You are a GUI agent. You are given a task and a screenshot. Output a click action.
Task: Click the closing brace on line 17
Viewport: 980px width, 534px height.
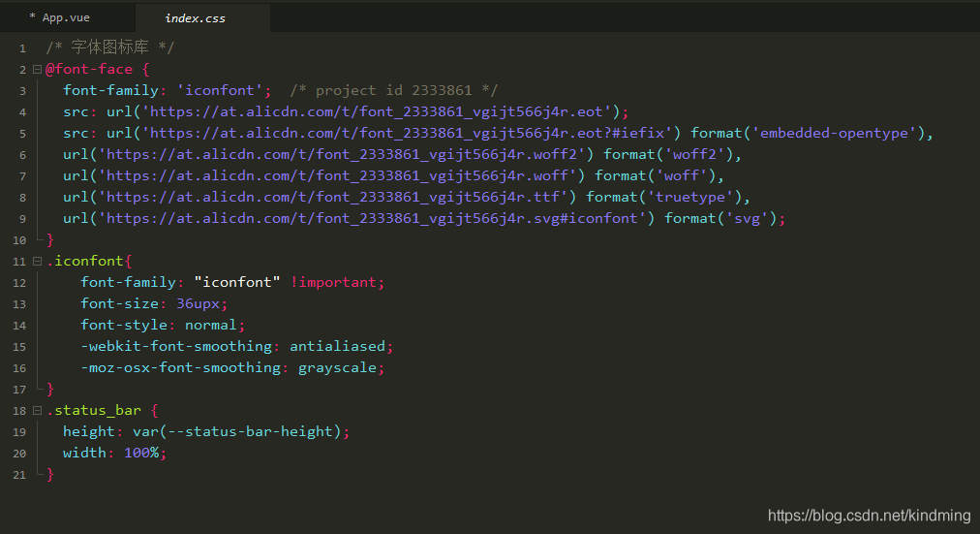[x=50, y=389]
